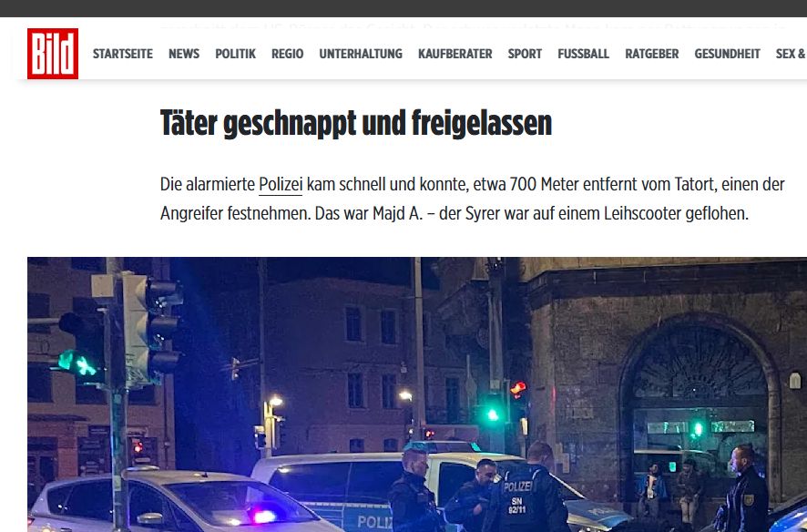The width and height of the screenshot is (807, 532).
Task: Select the Regio navigation item
Action: [x=287, y=54]
